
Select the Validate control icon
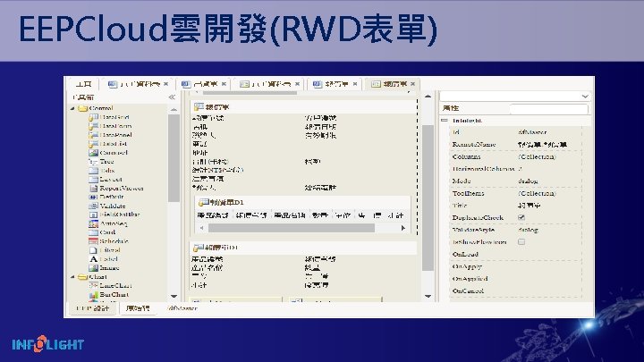coord(93,206)
